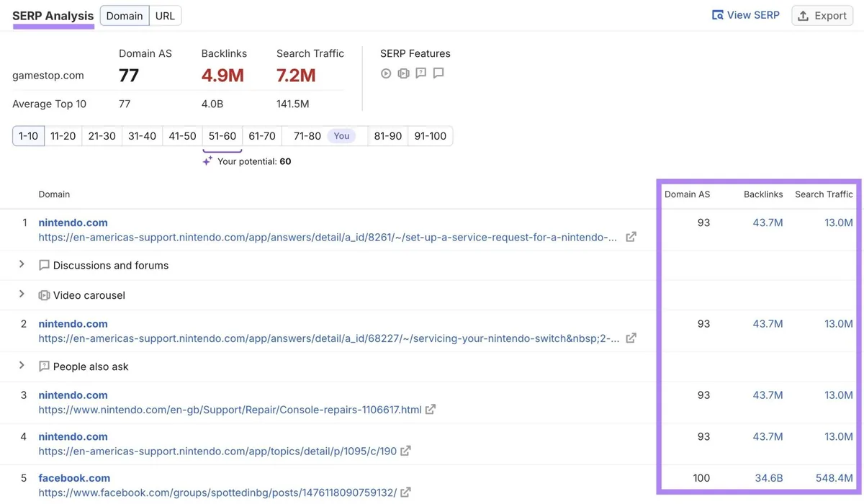
Task: Click the People also ask row icon
Action: click(44, 366)
